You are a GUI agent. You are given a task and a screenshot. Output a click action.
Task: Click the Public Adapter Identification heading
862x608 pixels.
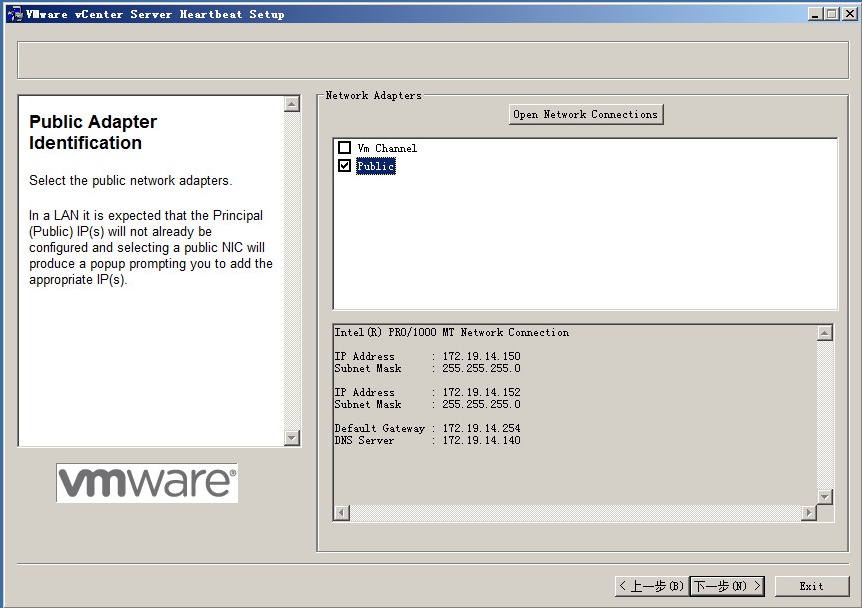click(93, 132)
